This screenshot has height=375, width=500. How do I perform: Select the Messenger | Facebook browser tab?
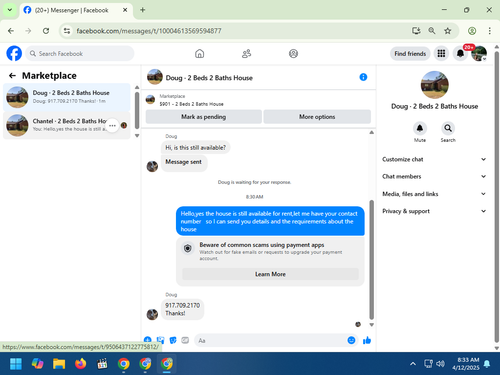(x=76, y=10)
